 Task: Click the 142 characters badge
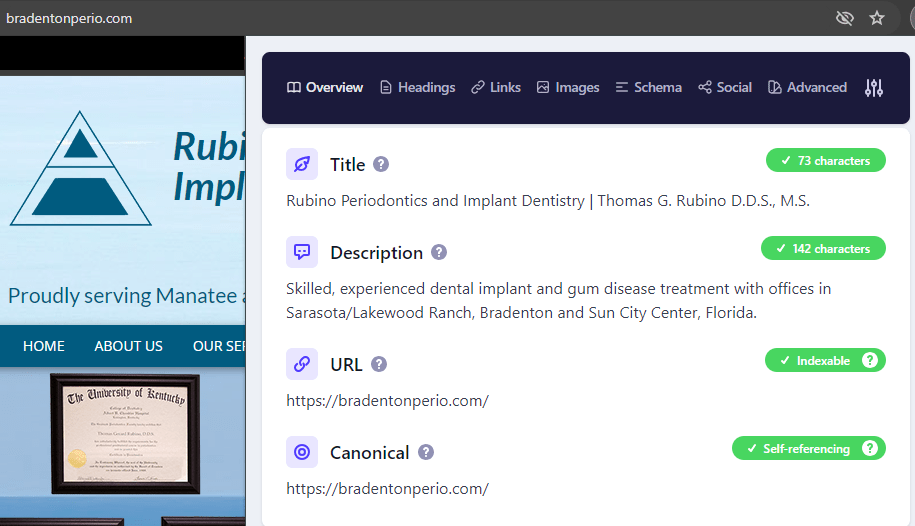click(823, 249)
